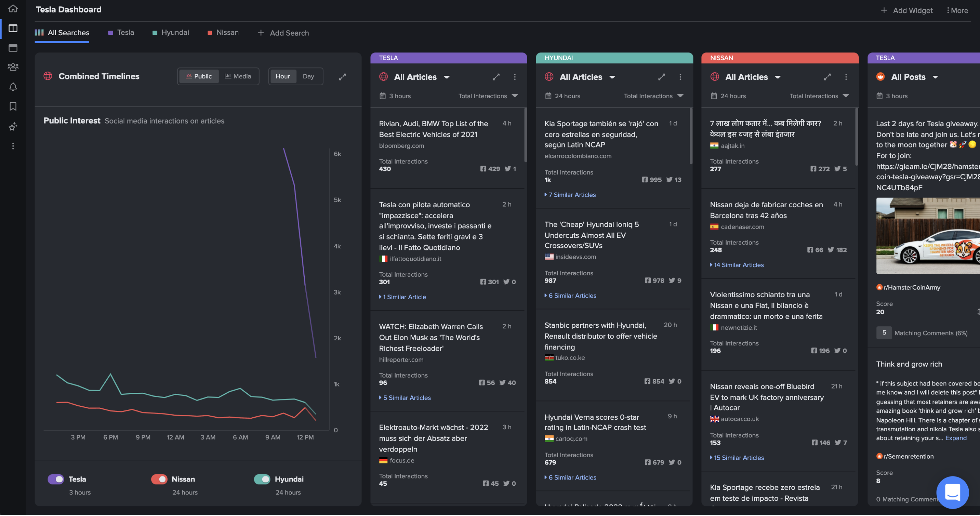Open the dashboards columns icon in sidebar

coord(13,28)
